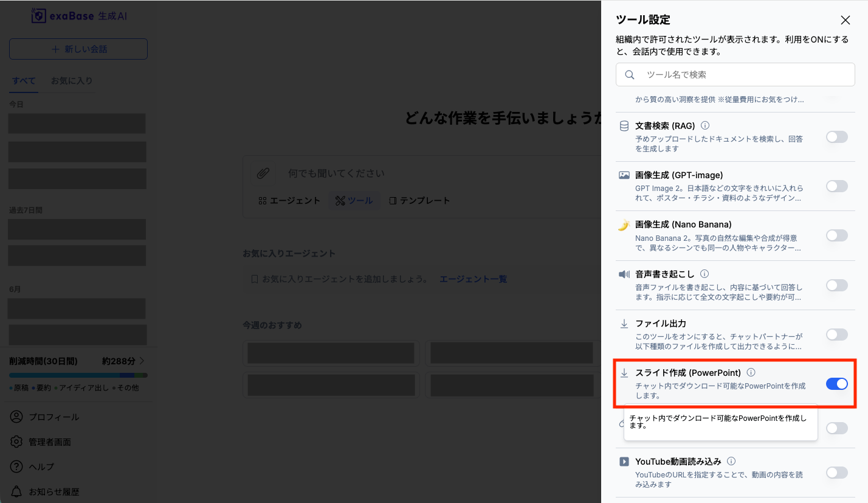Open the エージェント menu

(x=289, y=201)
